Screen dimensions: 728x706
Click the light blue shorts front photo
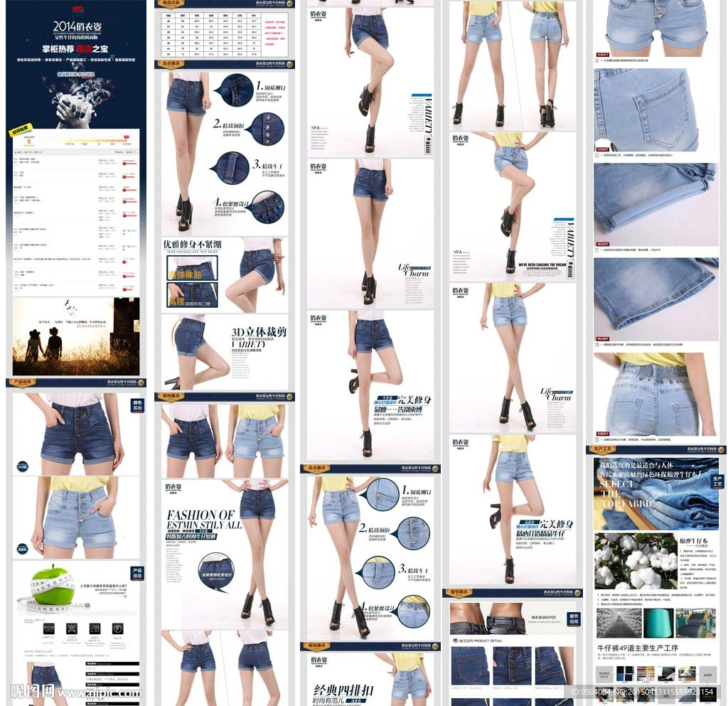coord(76,518)
